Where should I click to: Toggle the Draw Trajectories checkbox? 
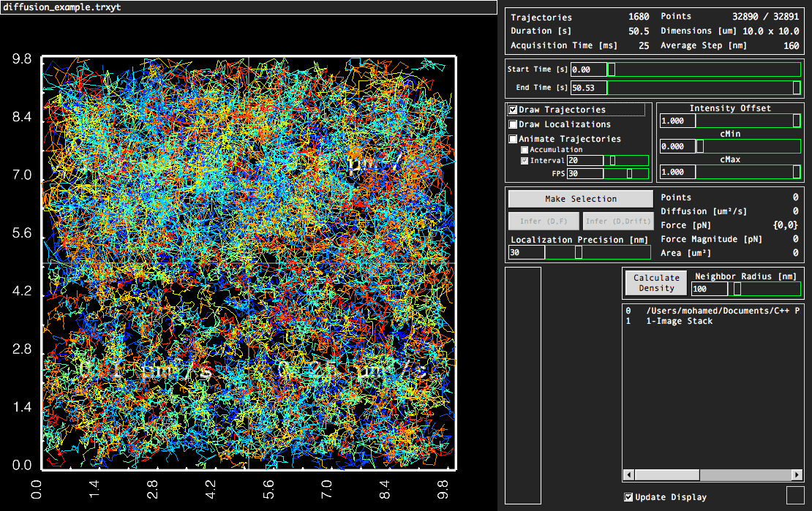pyautogui.click(x=514, y=110)
